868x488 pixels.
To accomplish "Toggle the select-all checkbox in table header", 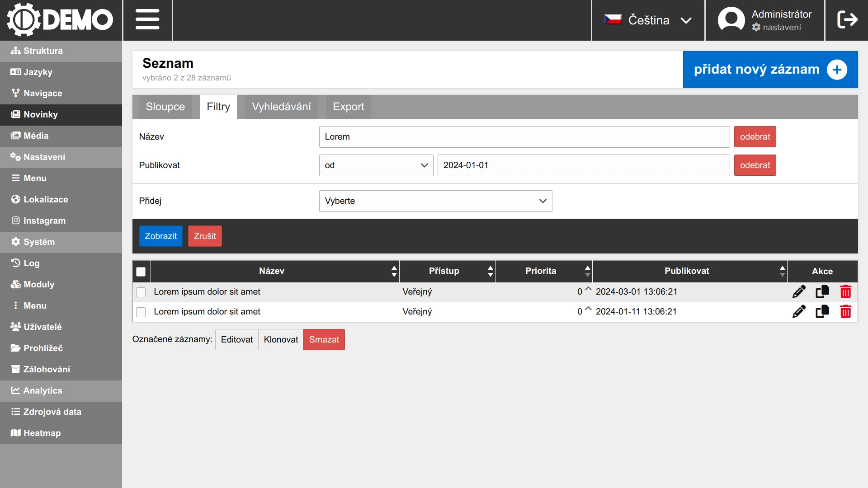I will pos(141,272).
